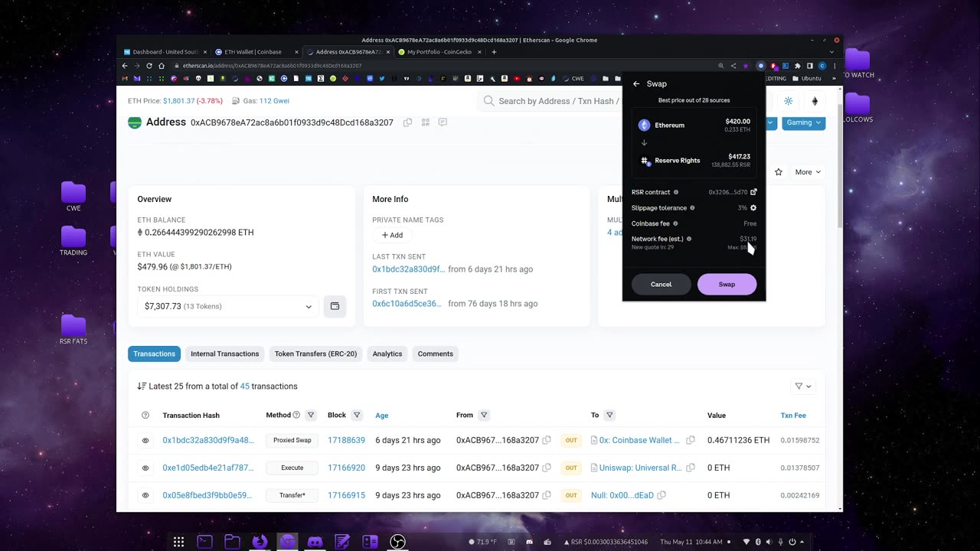Open the Ubuntu bookmarks folder
Image resolution: width=980 pixels, height=551 pixels.
pos(807,78)
